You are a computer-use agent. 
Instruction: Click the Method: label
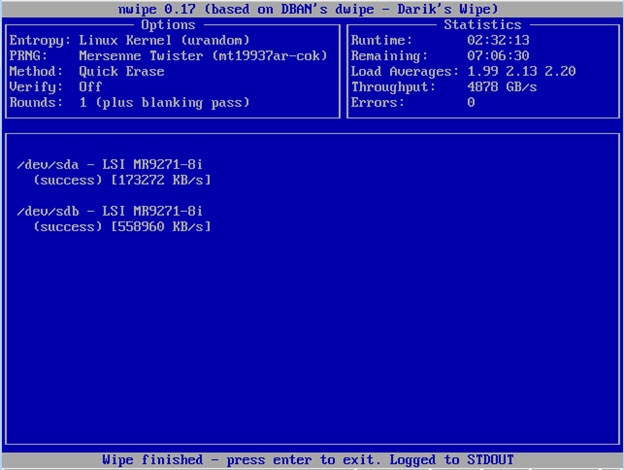pyautogui.click(x=36, y=71)
